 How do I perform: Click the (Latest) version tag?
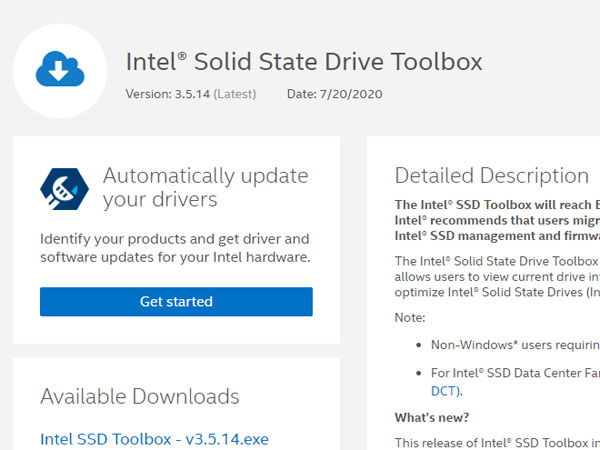point(235,95)
